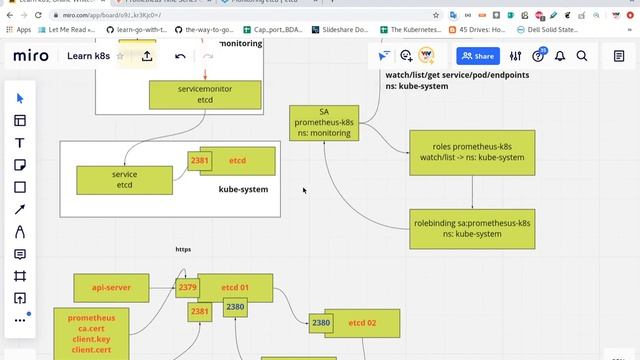Click the 'https' label text
The image size is (640, 360).
(183, 249)
